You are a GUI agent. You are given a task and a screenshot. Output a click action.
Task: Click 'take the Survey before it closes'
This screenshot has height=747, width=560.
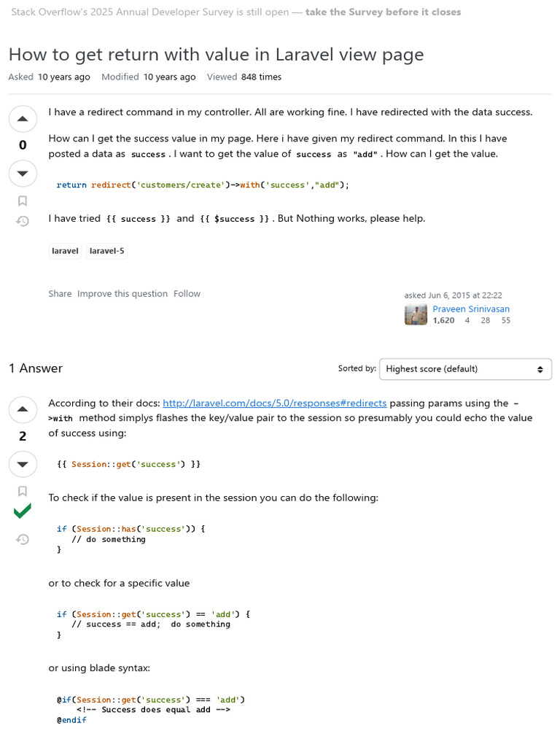pyautogui.click(x=383, y=12)
